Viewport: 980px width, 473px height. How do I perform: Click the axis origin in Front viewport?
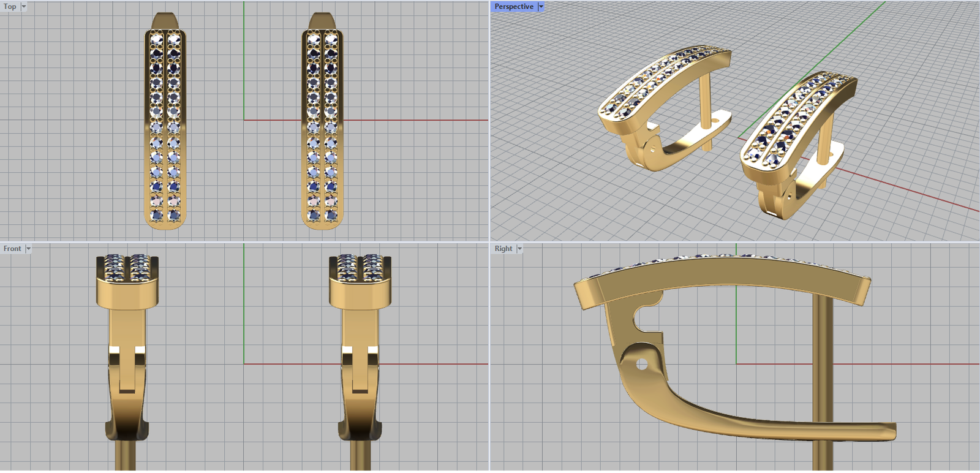pyautogui.click(x=244, y=364)
